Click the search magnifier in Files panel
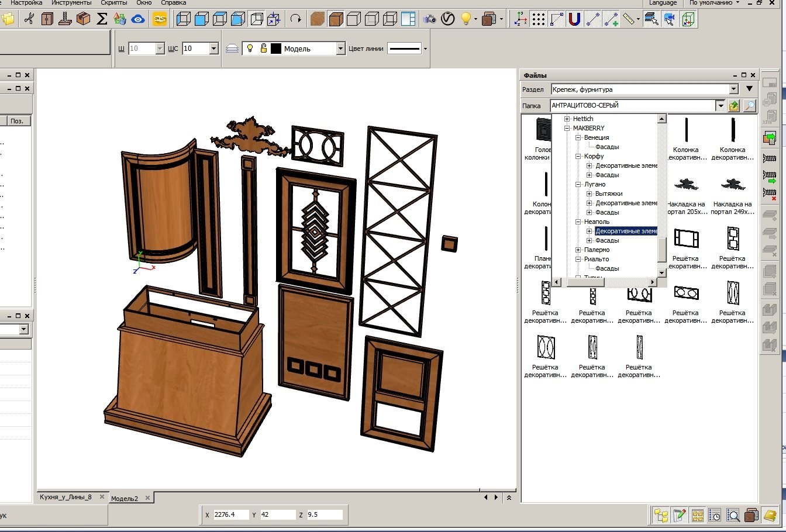Image resolution: width=786 pixels, height=532 pixels. click(749, 106)
